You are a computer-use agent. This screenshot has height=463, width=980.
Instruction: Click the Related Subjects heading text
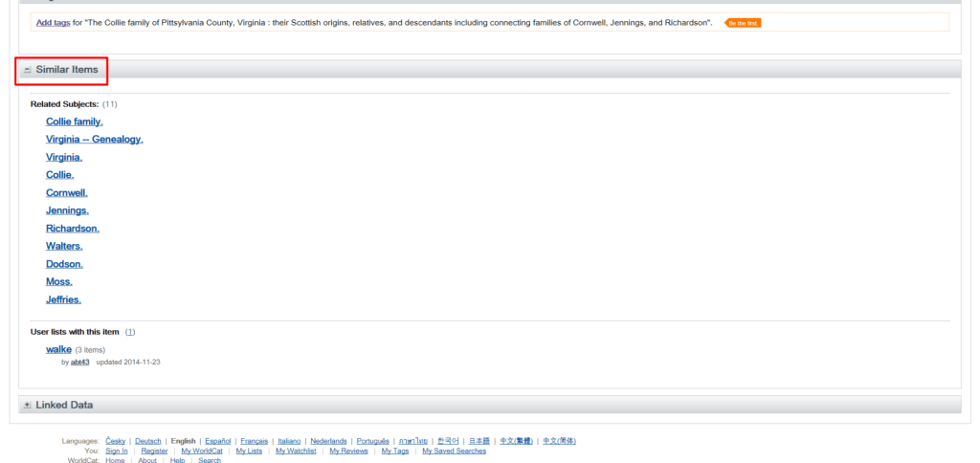coord(64,104)
